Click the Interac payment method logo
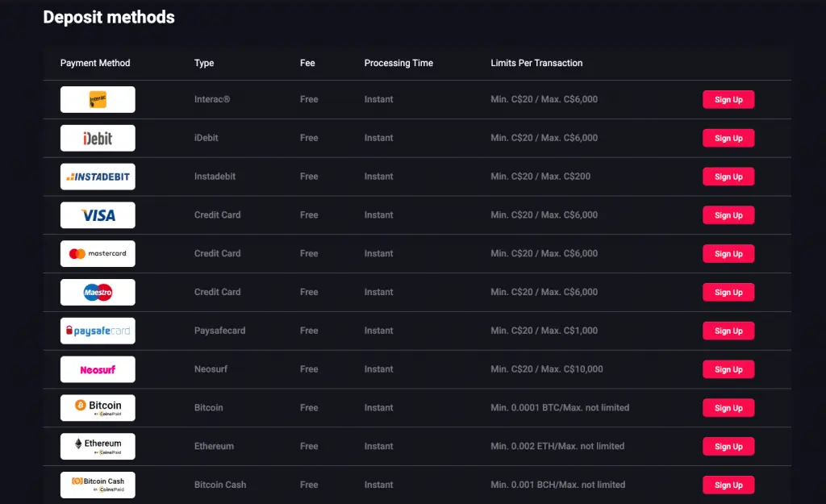 pos(97,99)
